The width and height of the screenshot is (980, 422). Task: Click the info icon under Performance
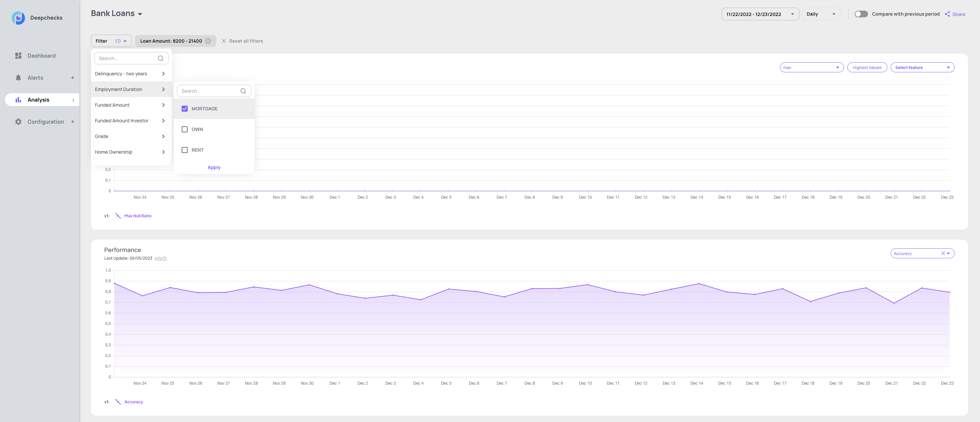[x=164, y=259]
